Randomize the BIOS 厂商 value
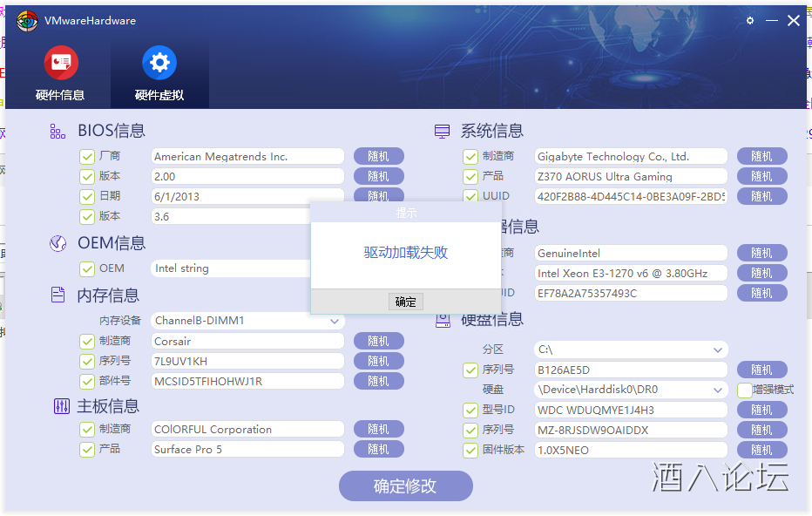 tap(378, 157)
